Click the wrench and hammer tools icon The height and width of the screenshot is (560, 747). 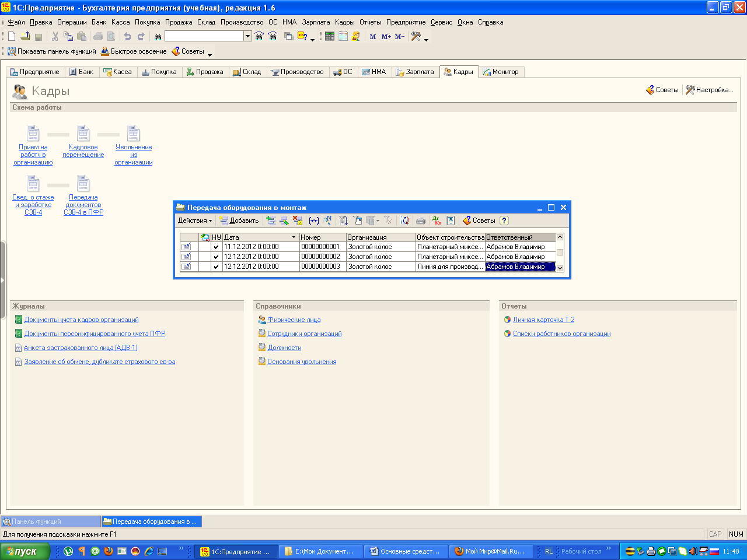[416, 36]
